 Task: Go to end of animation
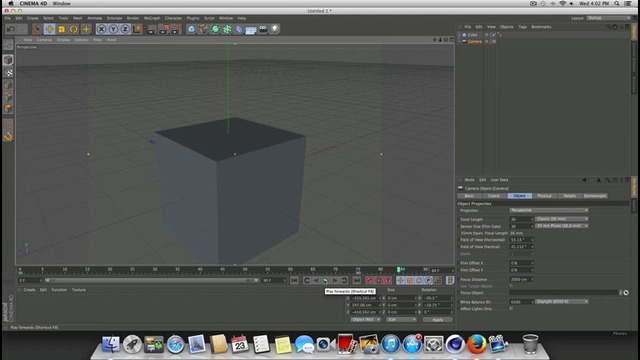tap(357, 280)
